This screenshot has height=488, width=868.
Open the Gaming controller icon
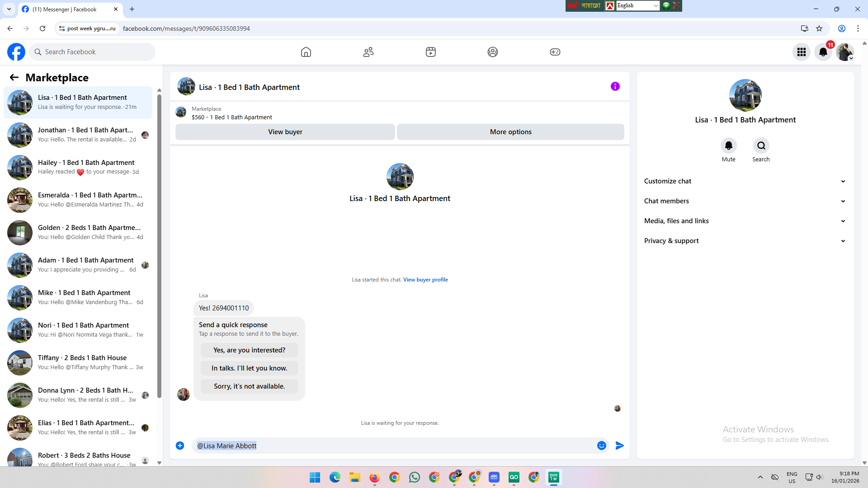tap(555, 52)
